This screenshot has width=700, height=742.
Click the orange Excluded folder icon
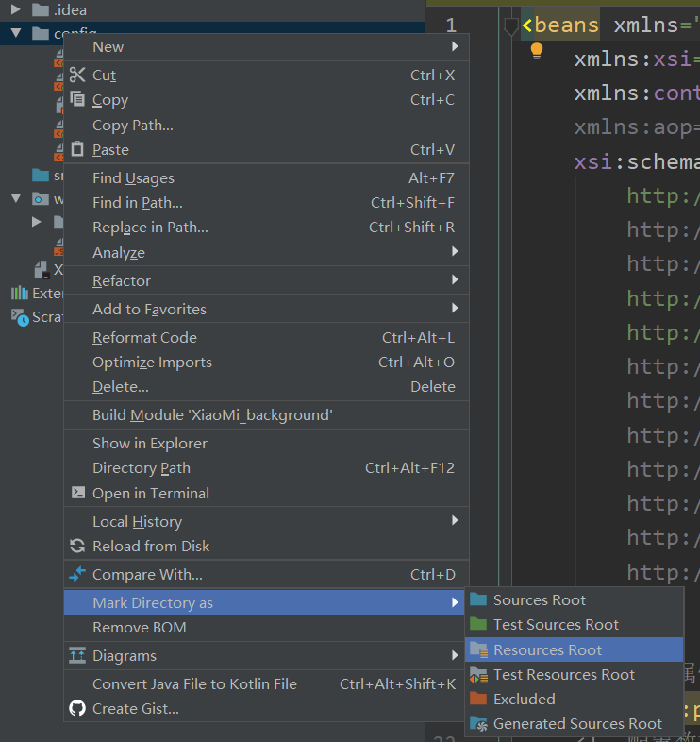pos(478,699)
